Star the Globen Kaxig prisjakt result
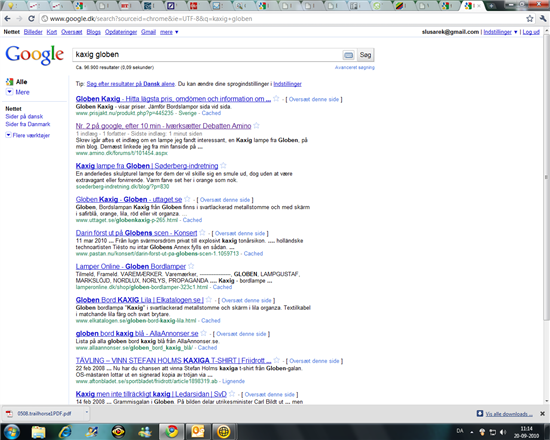 click(x=276, y=99)
